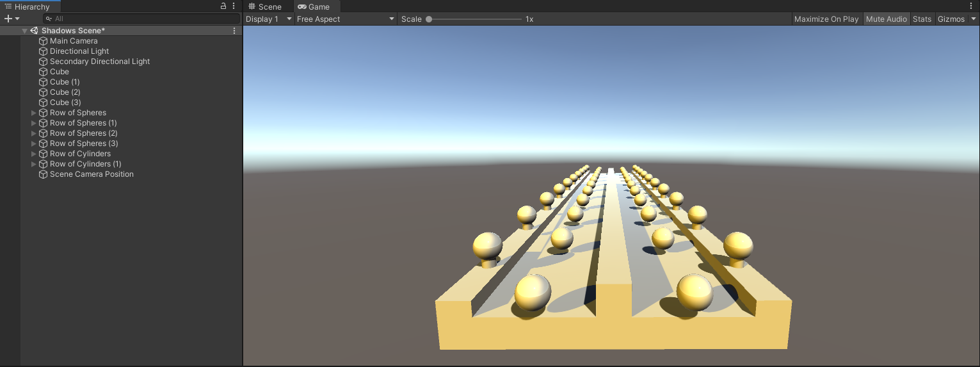Toggle Maximize On Play

coord(826,19)
